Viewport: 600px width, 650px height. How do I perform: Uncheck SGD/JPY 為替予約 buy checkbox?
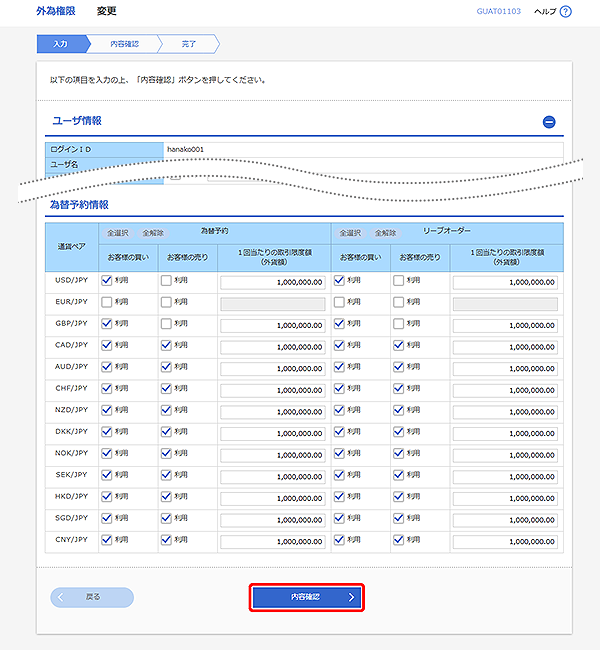107,518
